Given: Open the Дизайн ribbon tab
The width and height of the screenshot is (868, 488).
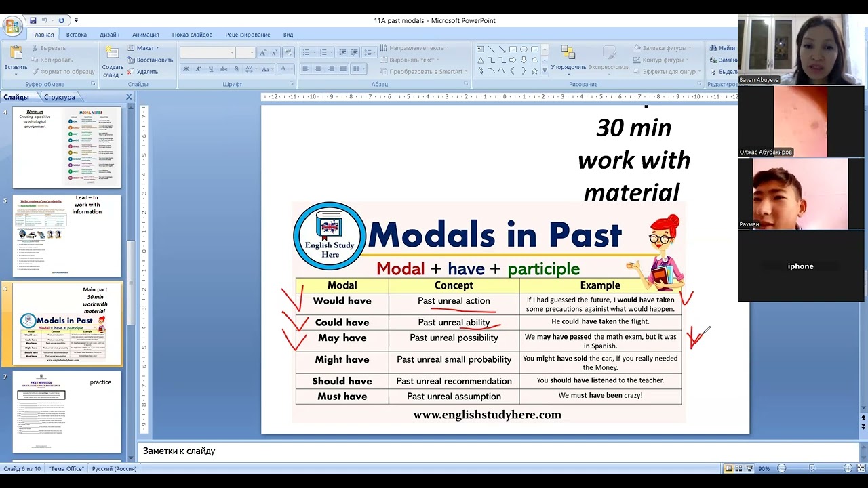Looking at the screenshot, I should [109, 35].
